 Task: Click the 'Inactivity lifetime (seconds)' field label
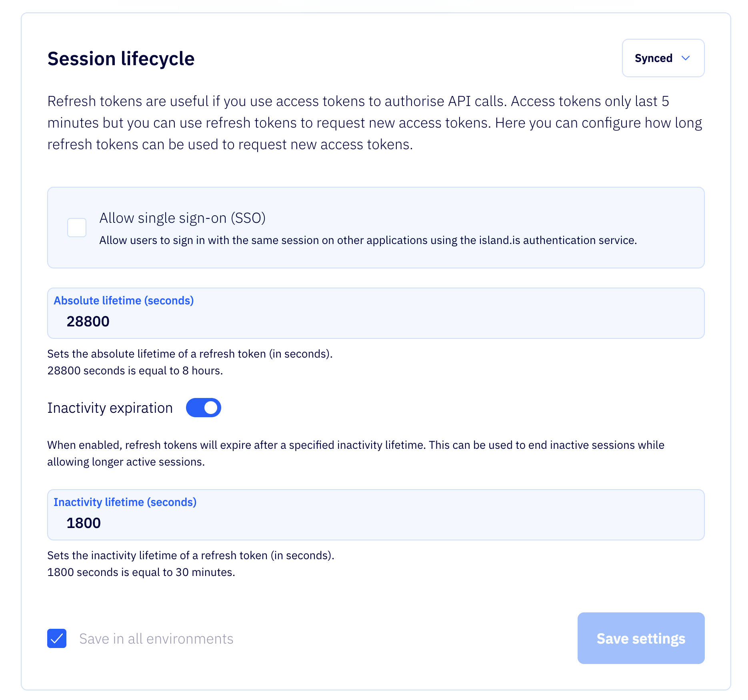(x=125, y=502)
